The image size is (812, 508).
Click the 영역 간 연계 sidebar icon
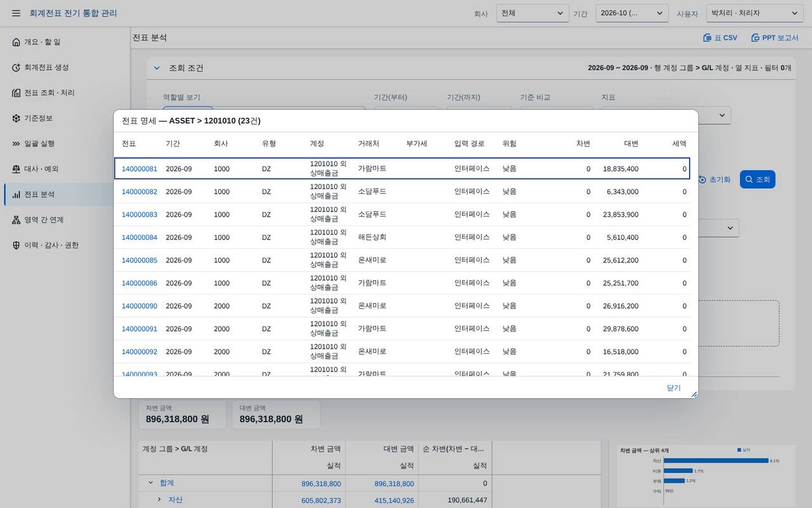click(16, 220)
